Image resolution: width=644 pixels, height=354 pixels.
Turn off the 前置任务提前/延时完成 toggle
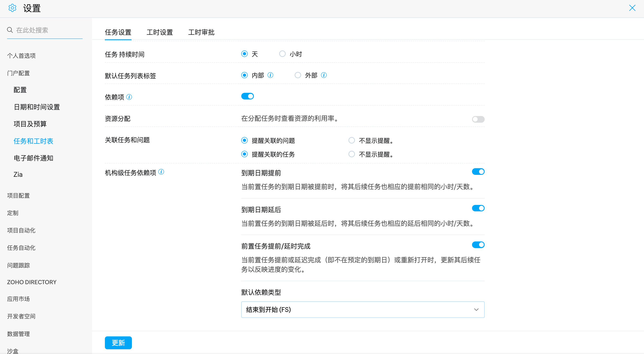tap(478, 245)
